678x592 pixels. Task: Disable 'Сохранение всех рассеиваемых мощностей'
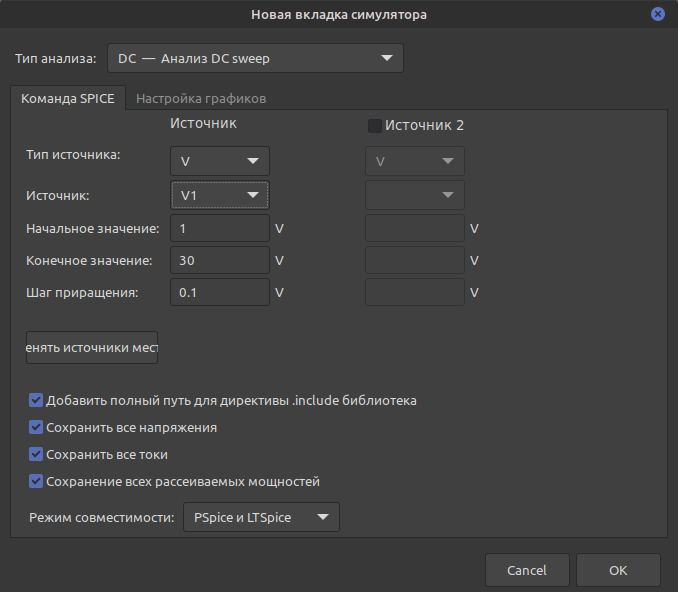(x=37, y=482)
